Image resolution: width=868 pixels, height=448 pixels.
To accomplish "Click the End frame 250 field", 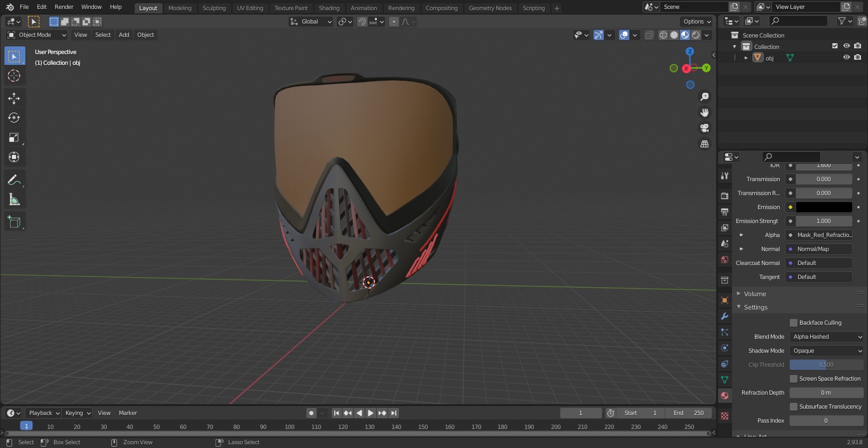I will point(689,413).
